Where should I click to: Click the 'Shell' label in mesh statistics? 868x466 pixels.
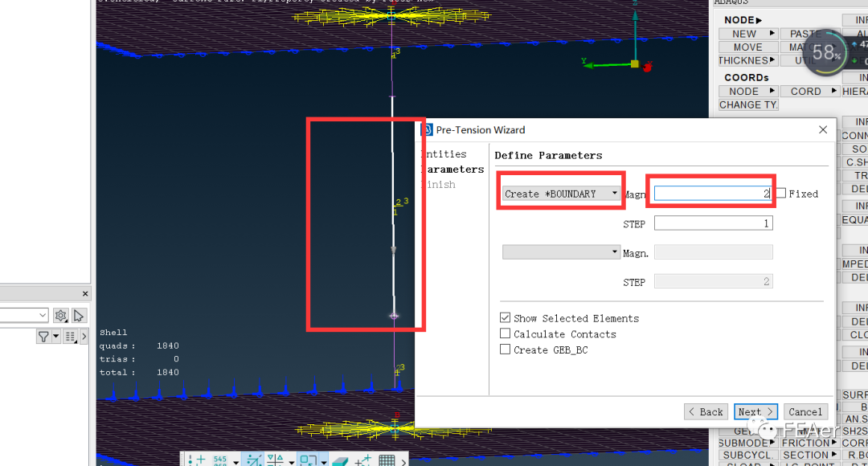coord(113,333)
